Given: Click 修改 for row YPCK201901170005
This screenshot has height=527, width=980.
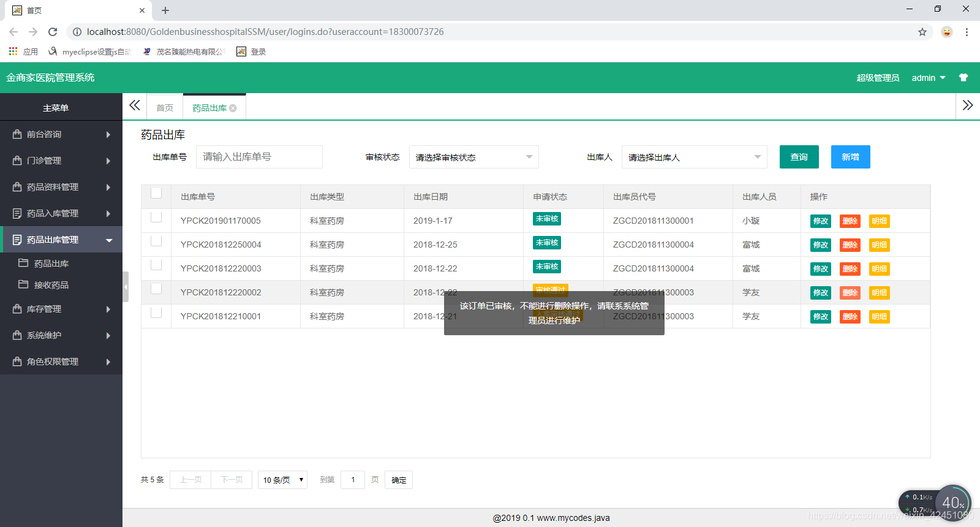Looking at the screenshot, I should coord(821,221).
